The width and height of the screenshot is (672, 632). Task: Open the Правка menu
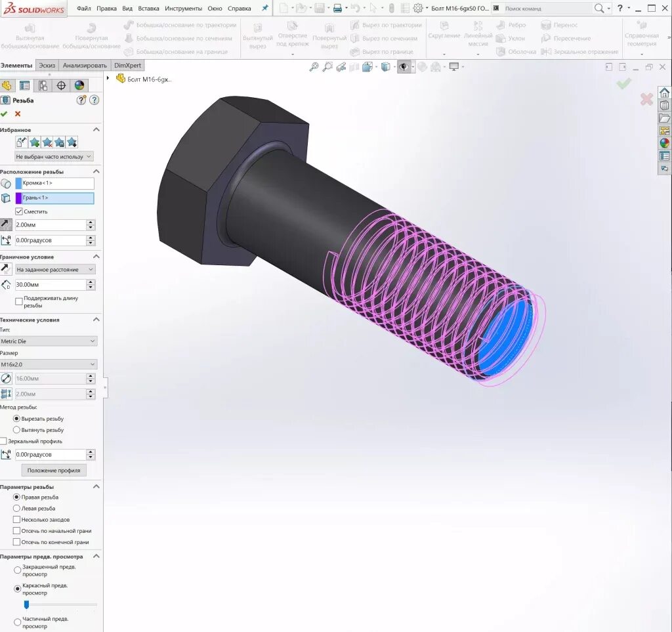[106, 8]
